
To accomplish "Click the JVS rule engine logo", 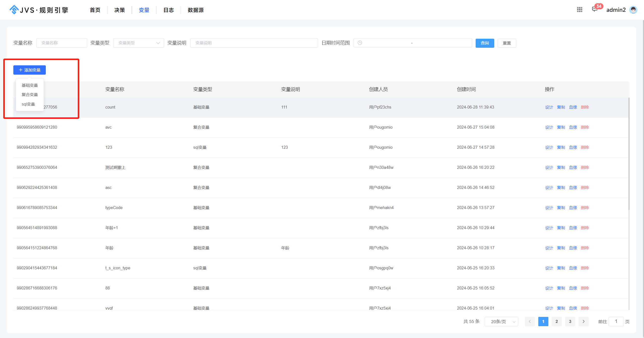I will [39, 10].
